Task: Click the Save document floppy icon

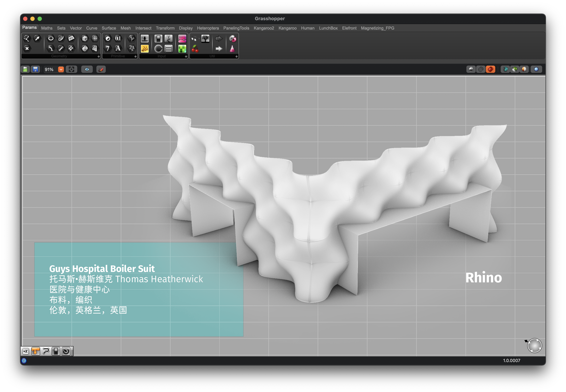Action: (x=35, y=69)
